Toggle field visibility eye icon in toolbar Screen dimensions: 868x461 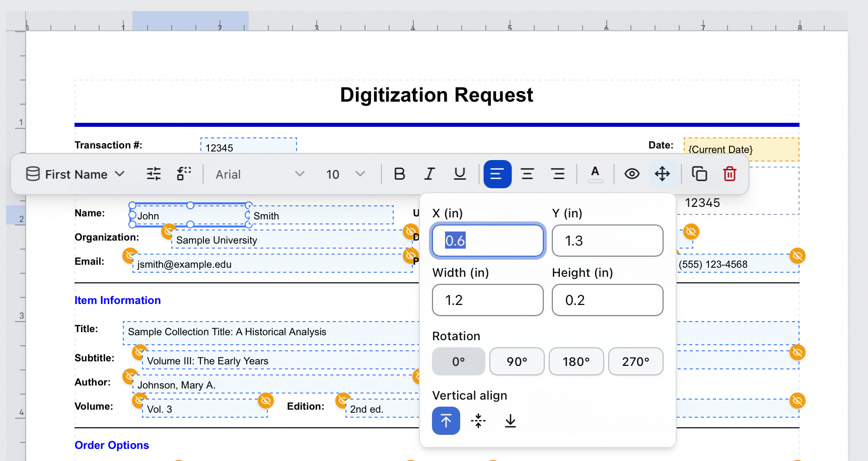pyautogui.click(x=632, y=174)
